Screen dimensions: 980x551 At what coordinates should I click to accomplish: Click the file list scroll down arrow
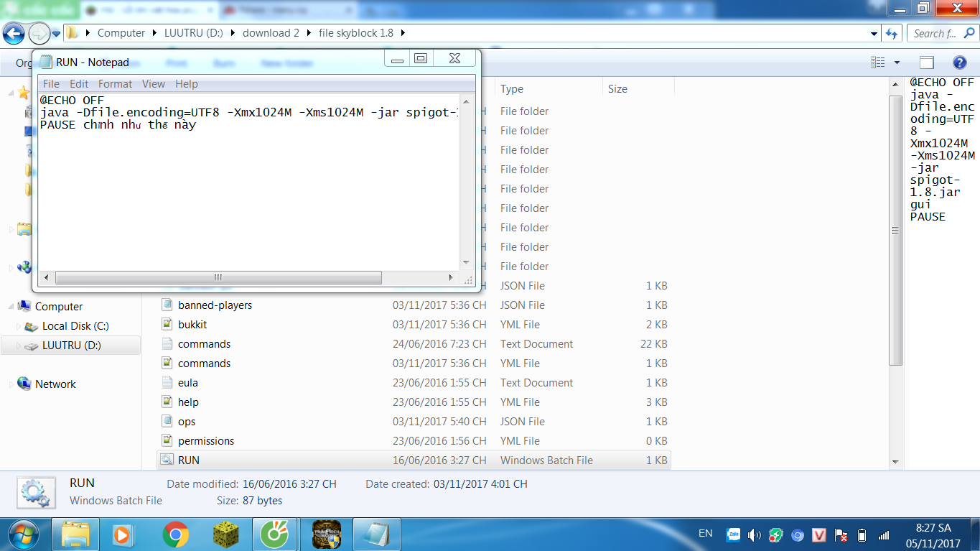[x=895, y=462]
